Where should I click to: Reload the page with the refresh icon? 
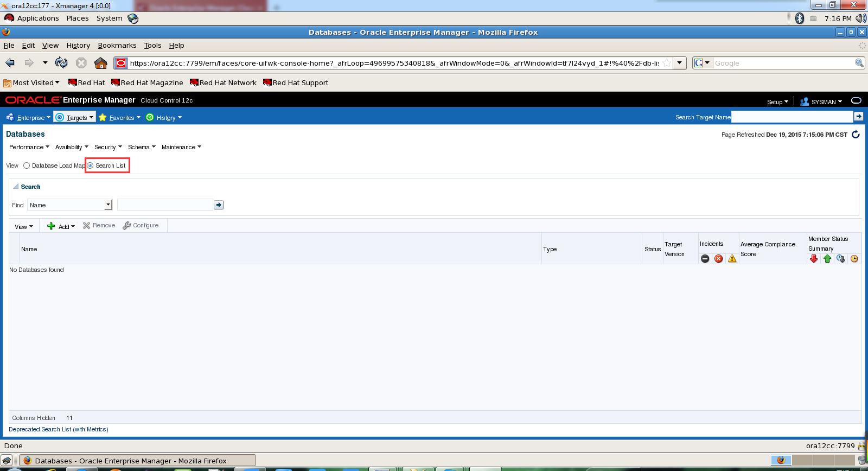(x=61, y=63)
